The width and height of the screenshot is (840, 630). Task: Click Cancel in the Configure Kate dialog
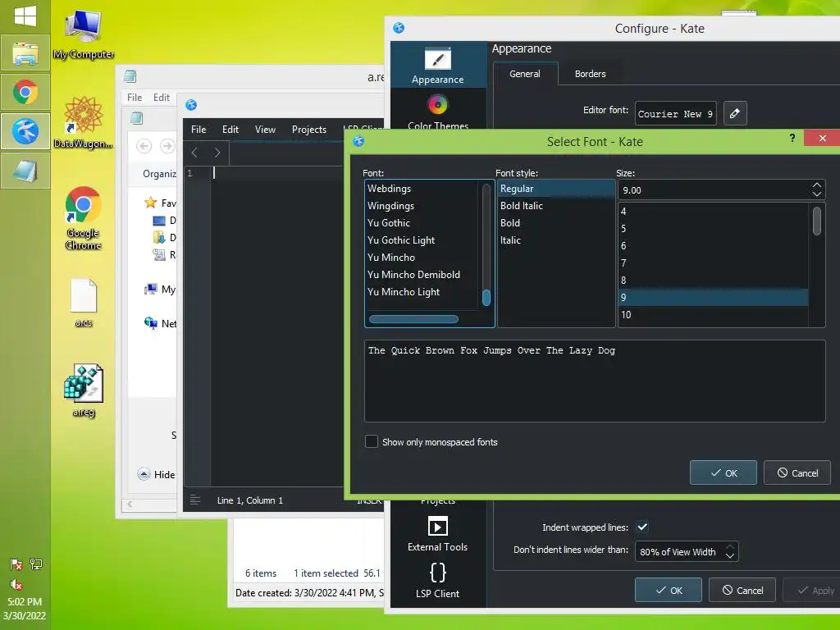click(742, 590)
